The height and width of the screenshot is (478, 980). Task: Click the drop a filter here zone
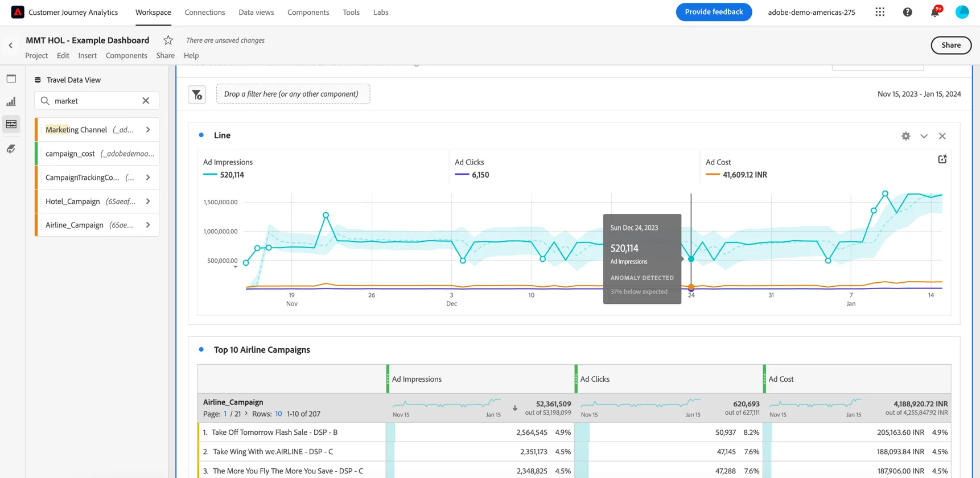[x=293, y=94]
